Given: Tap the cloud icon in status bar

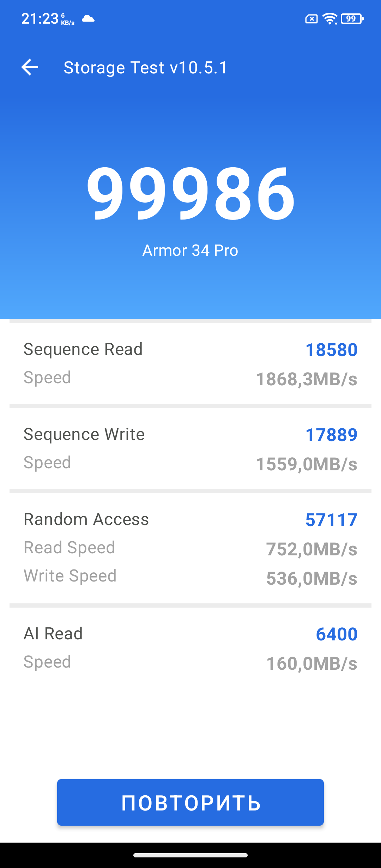Looking at the screenshot, I should pos(88,18).
